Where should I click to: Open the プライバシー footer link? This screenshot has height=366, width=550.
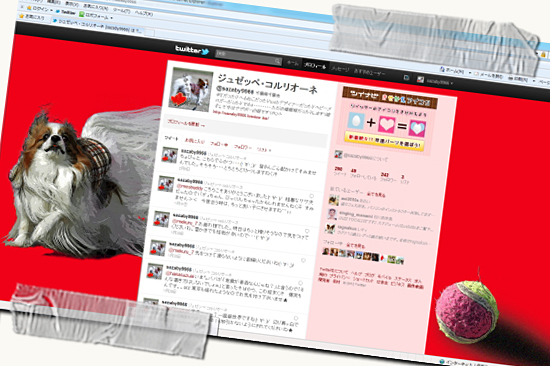[x=339, y=277]
